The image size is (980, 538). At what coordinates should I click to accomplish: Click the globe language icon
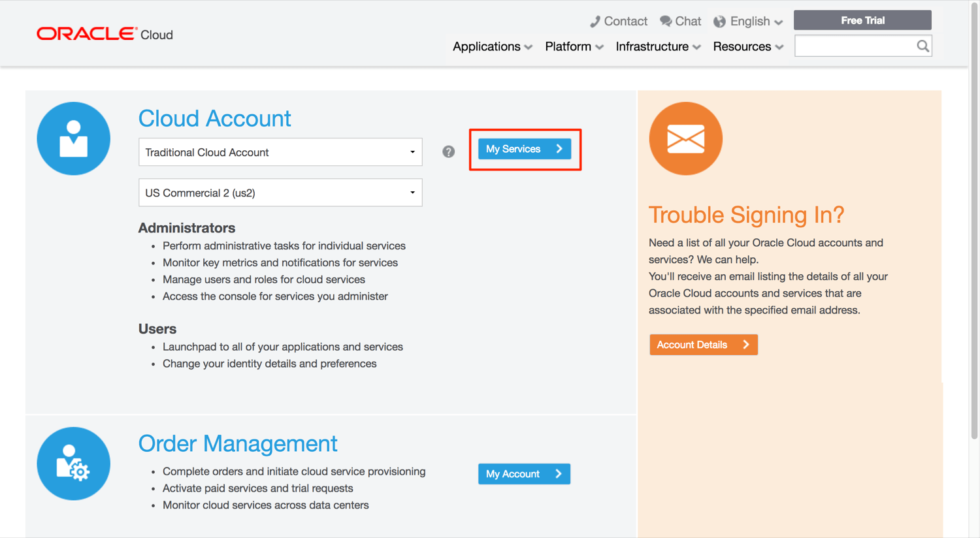[x=719, y=22]
